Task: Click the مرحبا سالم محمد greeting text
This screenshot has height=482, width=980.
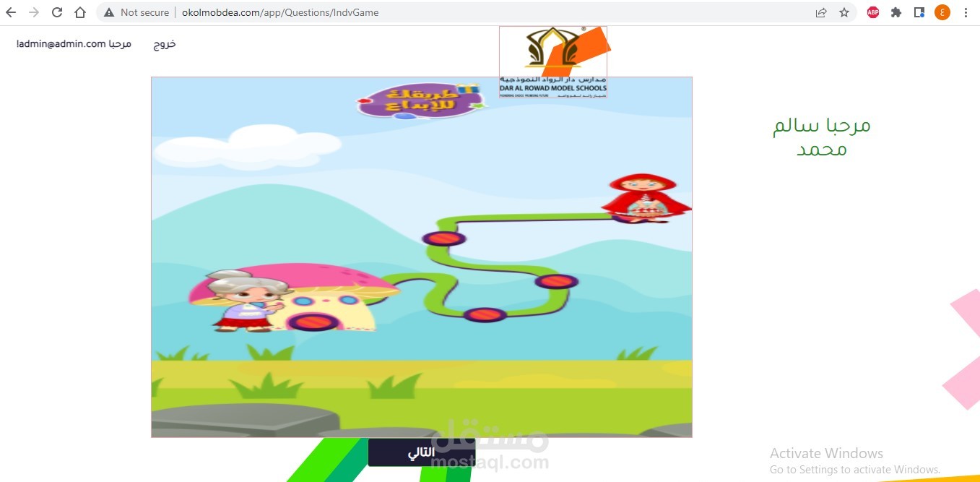Action: pos(822,137)
